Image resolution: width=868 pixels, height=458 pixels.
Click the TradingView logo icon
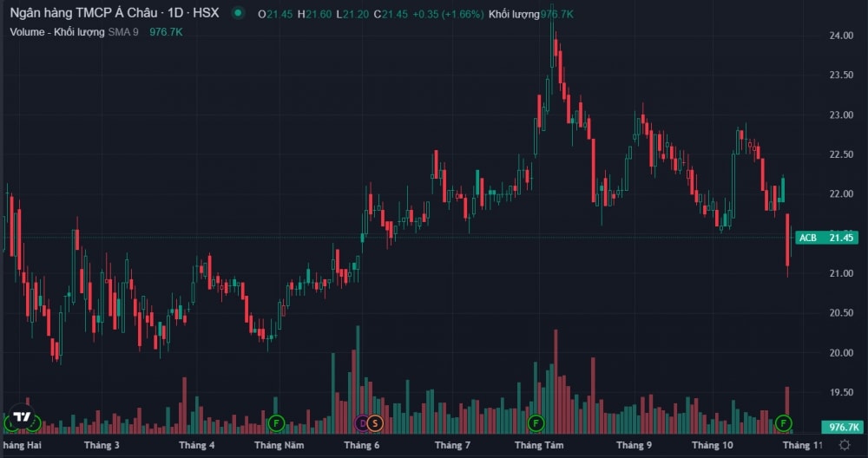(x=22, y=416)
